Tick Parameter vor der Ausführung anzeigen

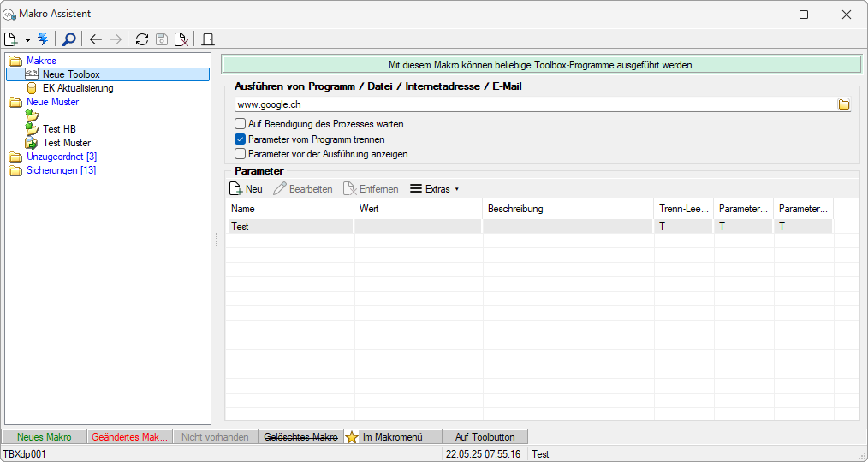241,154
